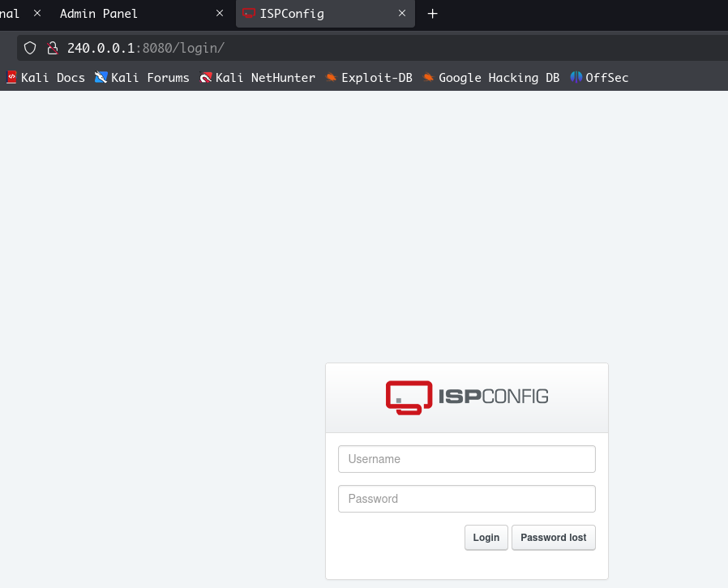Viewport: 728px width, 588px height.
Task: Open Google Hacking DB bookmark
Action: pos(491,78)
